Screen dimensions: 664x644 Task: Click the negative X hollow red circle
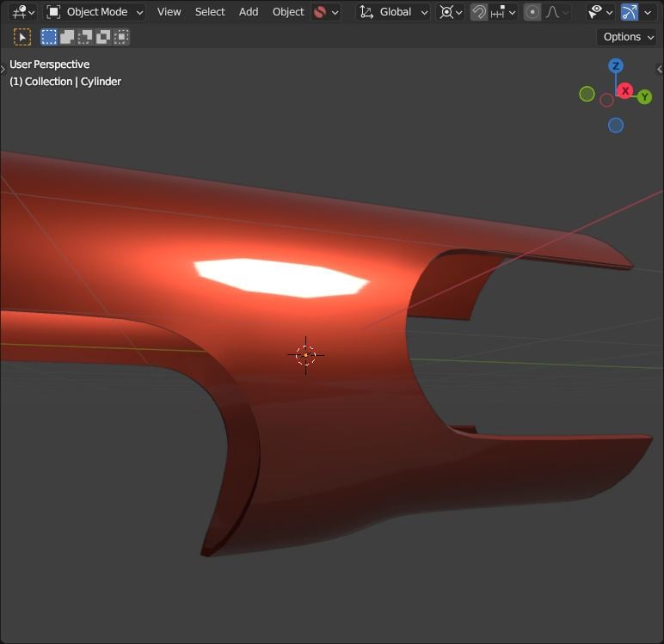[606, 101]
